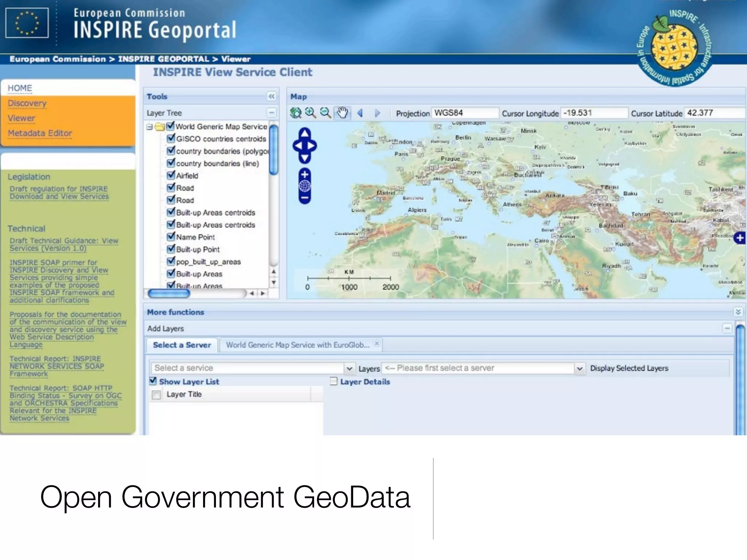Click INSPIRE GEOPORTAL in the breadcrumb

[163, 59]
